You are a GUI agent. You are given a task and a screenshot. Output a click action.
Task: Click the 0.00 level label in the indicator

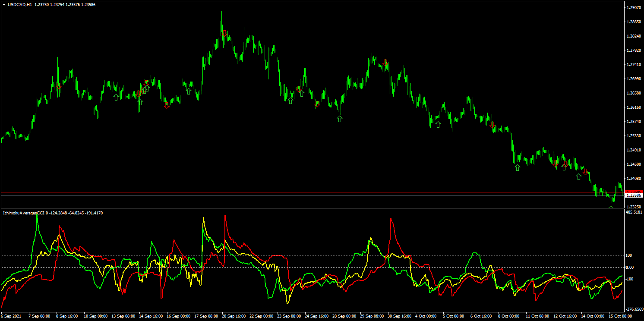(x=630, y=267)
